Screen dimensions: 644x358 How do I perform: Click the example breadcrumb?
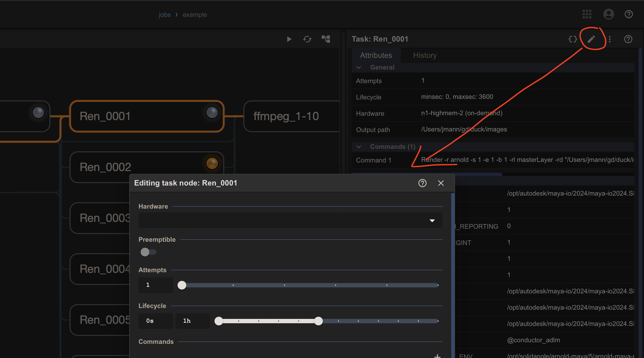(x=195, y=15)
